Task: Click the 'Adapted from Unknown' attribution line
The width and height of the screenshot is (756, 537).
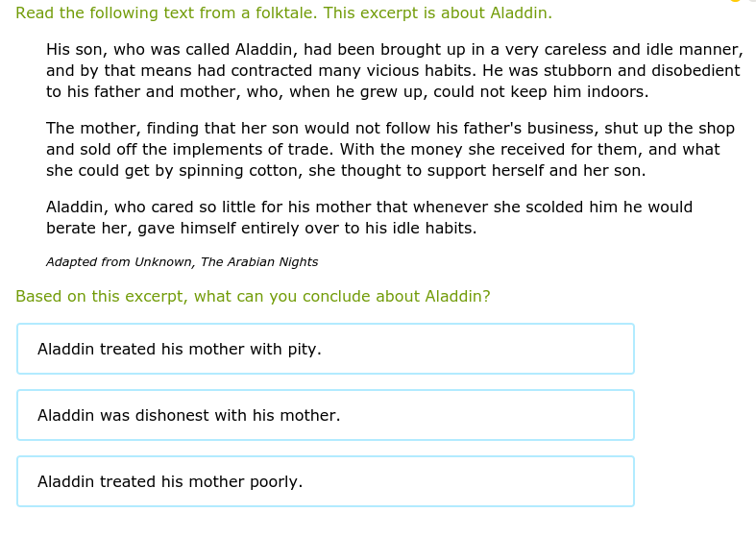Action: point(182,262)
